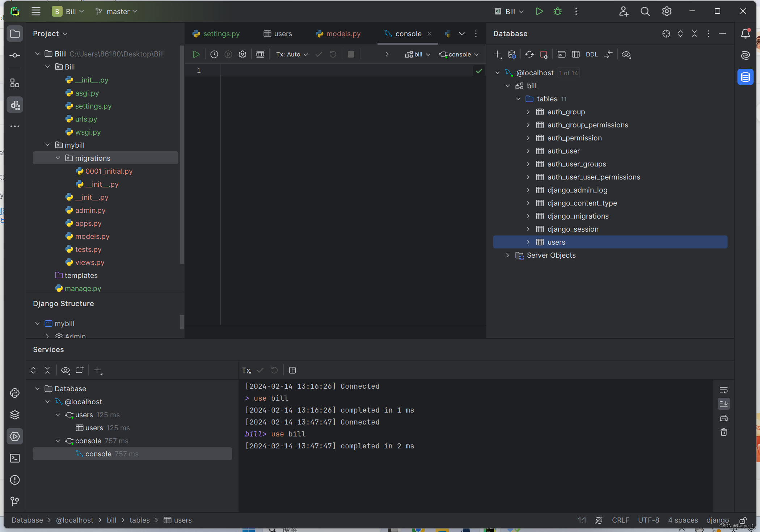Image resolution: width=760 pixels, height=532 pixels.
Task: Open Search Everywhere with the magnifier
Action: click(x=645, y=11)
